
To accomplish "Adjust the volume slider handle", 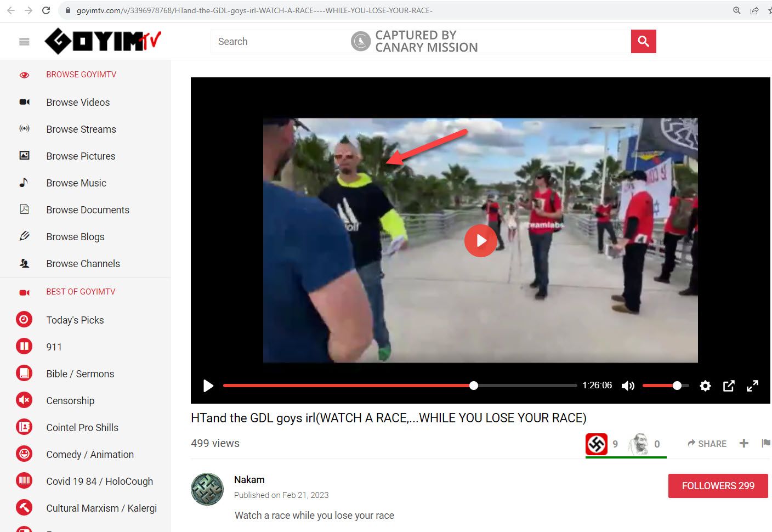I will [x=677, y=386].
